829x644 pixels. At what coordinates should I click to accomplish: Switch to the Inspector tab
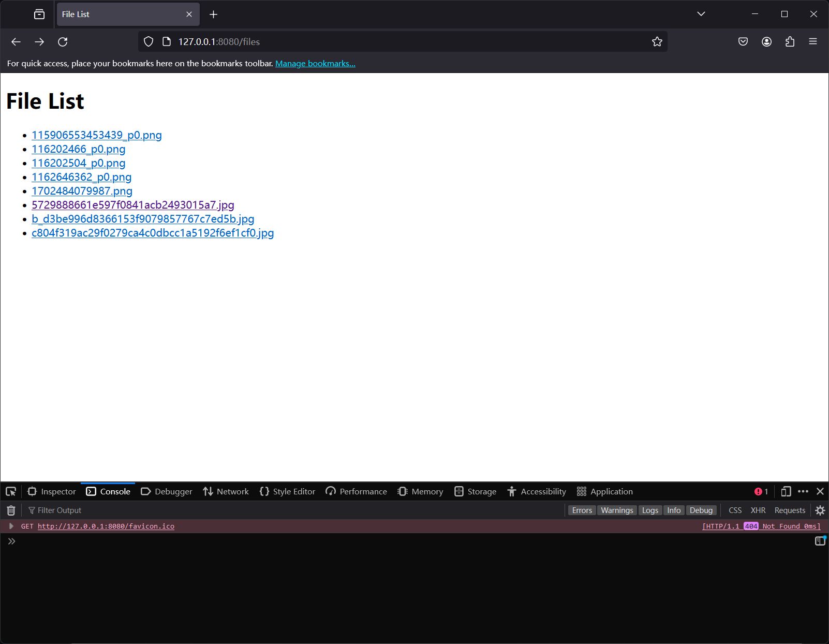pyautogui.click(x=52, y=491)
